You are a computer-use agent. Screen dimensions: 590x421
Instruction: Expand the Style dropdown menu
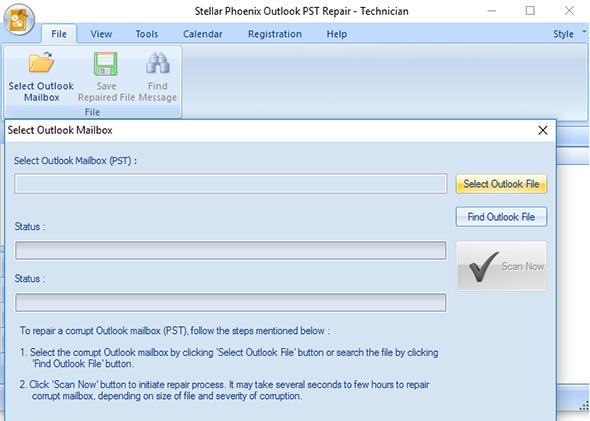point(569,34)
